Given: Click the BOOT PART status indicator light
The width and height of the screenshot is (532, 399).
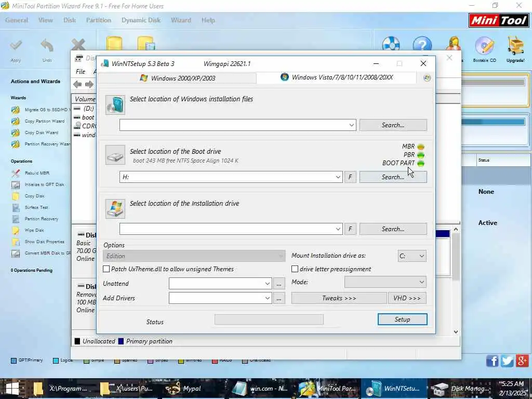Looking at the screenshot, I should pos(421,164).
